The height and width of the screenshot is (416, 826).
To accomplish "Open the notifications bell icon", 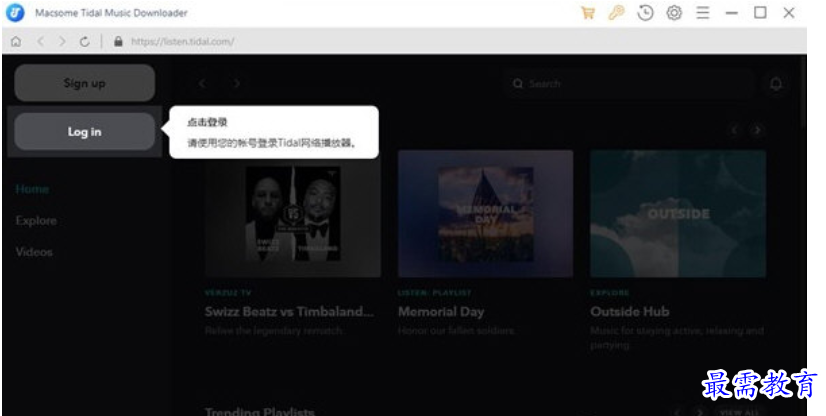I will 776,83.
